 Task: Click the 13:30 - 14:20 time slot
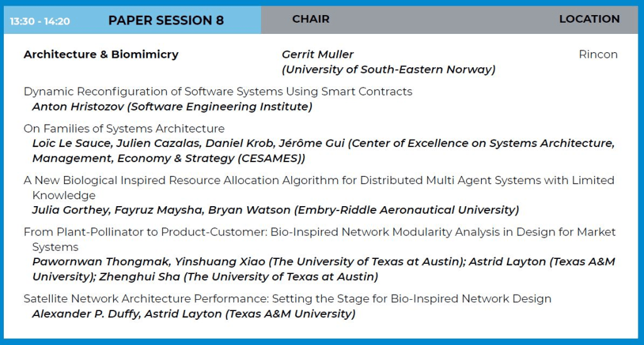tap(40, 21)
